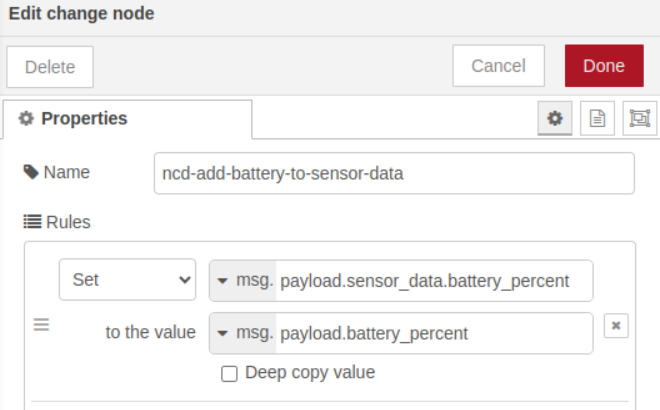
Task: Click the tag icon beside Name
Action: pos(31,172)
